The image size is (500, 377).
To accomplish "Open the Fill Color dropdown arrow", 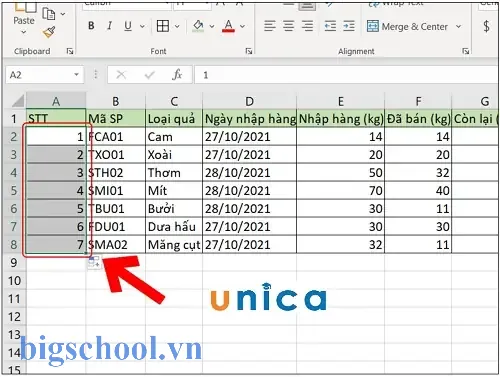I will click(x=212, y=26).
